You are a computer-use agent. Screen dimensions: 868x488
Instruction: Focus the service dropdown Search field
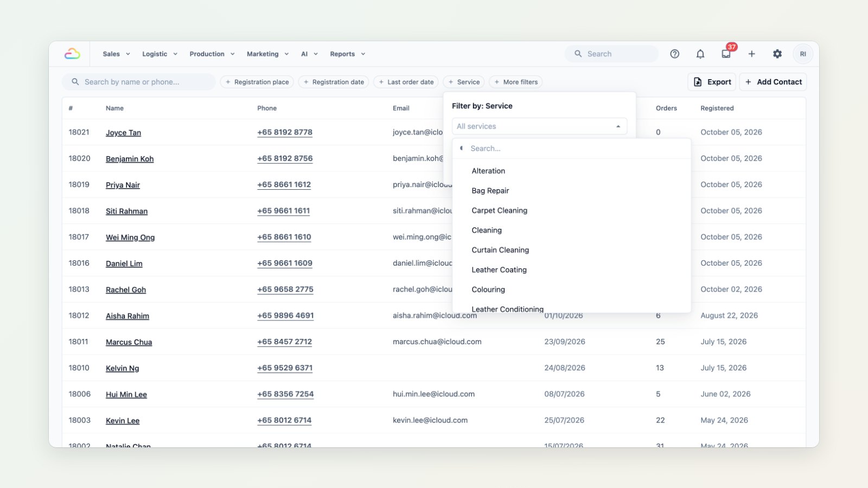coord(572,149)
